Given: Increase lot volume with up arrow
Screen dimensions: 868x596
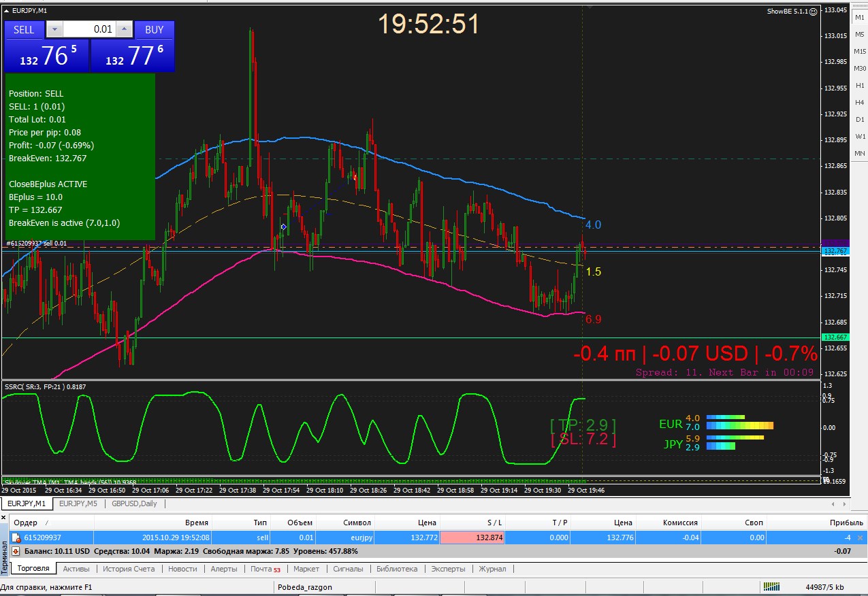Looking at the screenshot, I should click(x=123, y=30).
